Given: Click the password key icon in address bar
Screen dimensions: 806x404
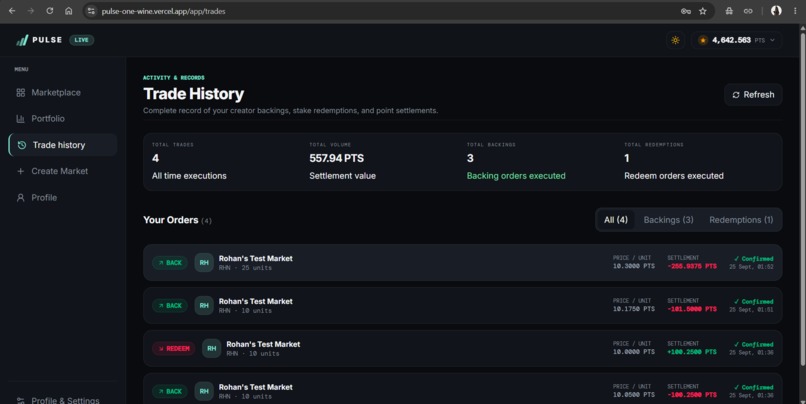Looking at the screenshot, I should point(686,11).
